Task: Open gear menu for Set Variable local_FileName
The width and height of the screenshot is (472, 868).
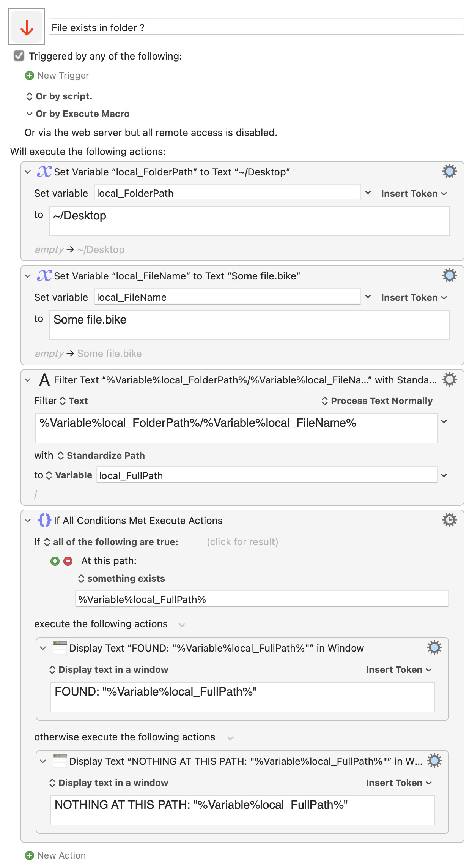Action: [449, 276]
